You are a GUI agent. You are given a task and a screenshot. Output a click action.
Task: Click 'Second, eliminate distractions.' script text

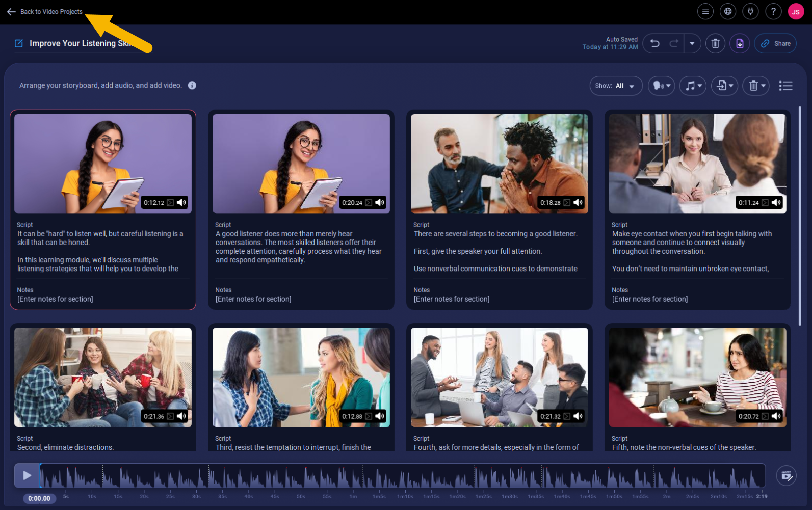[x=65, y=447]
